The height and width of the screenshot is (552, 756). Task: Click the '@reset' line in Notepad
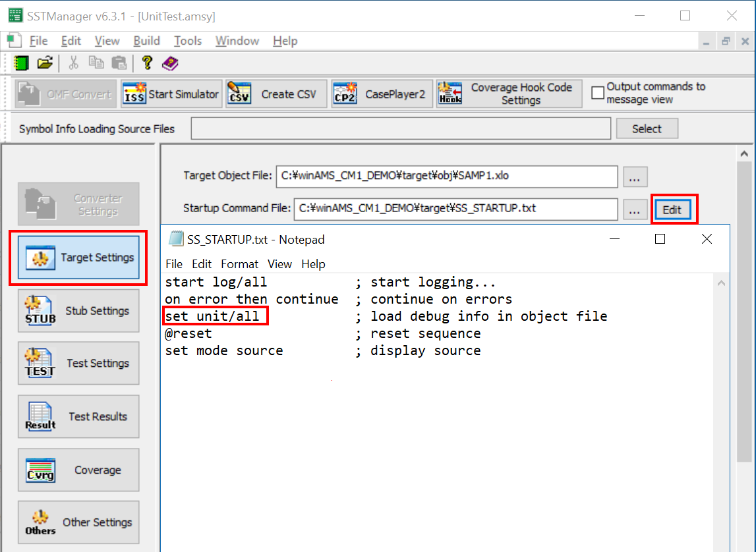coord(188,333)
